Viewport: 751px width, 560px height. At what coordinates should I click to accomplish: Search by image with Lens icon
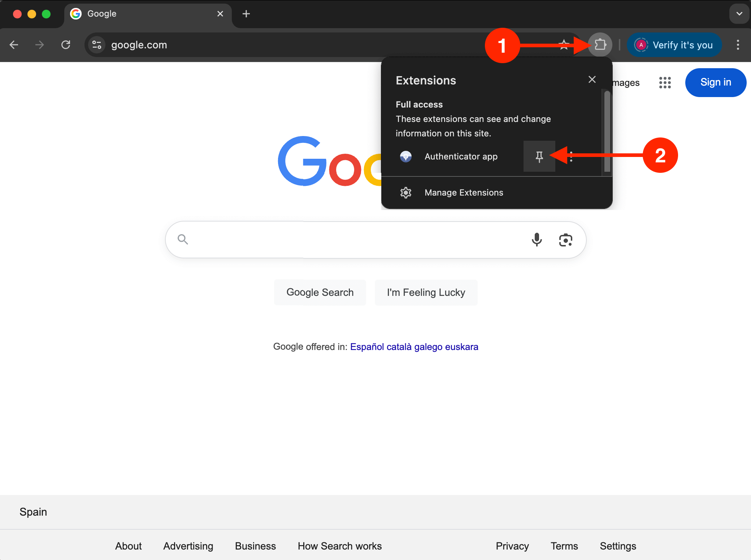pyautogui.click(x=565, y=240)
